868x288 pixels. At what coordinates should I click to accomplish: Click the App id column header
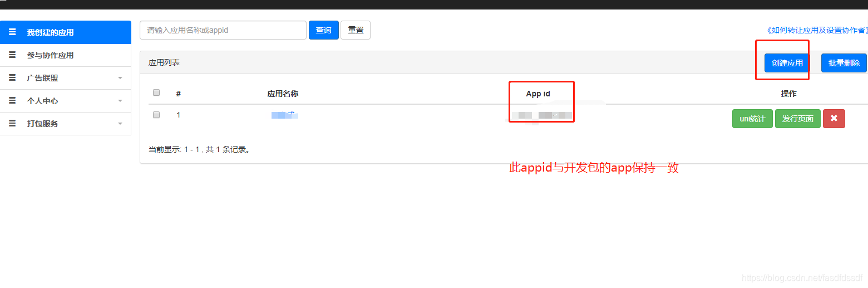[x=538, y=94]
